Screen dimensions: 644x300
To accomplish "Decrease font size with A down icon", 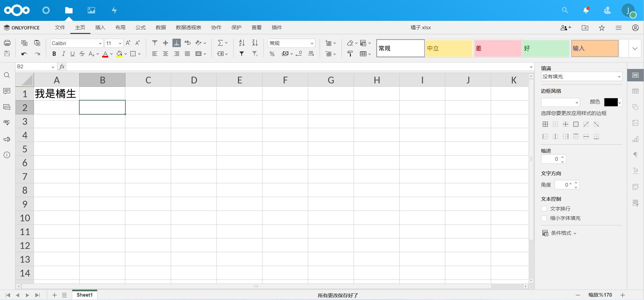I will pyautogui.click(x=137, y=43).
